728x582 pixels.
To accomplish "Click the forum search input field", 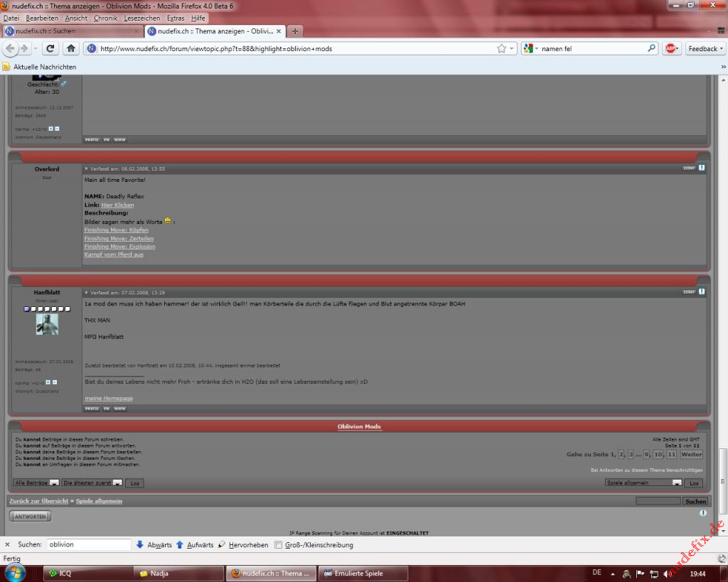I will click(658, 501).
